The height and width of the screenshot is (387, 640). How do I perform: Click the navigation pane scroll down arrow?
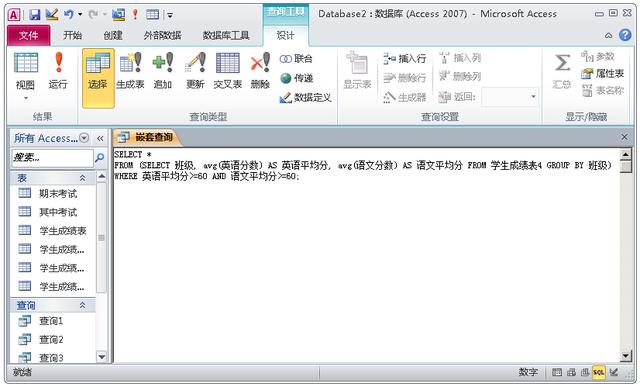click(x=102, y=357)
